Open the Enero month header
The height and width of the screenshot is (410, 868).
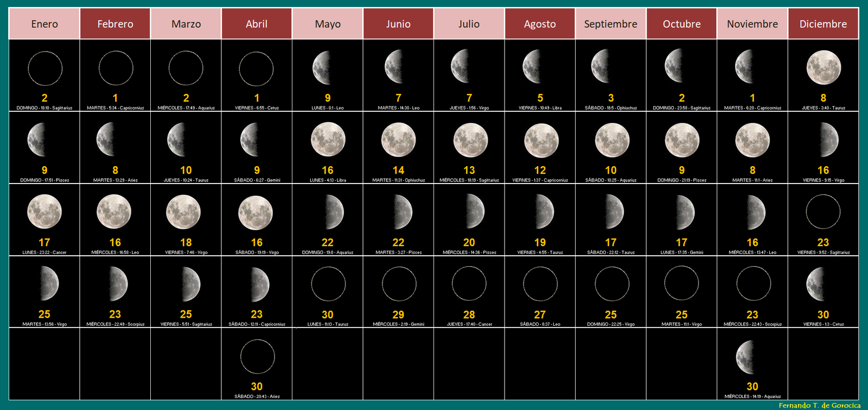pos(44,24)
